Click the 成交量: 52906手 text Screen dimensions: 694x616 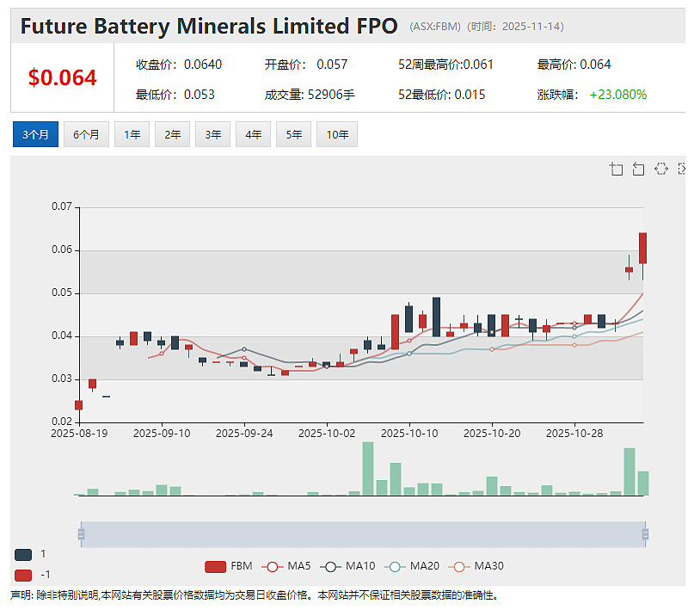click(310, 95)
